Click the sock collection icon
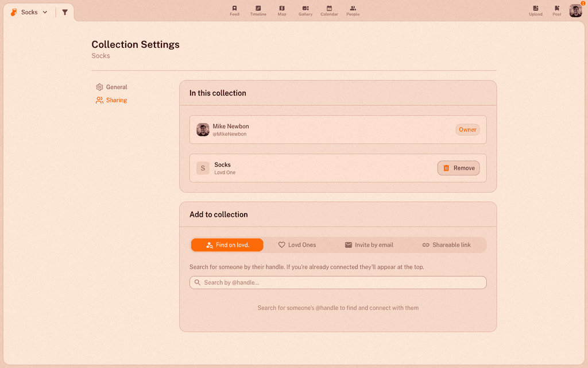588x368 pixels. (14, 13)
